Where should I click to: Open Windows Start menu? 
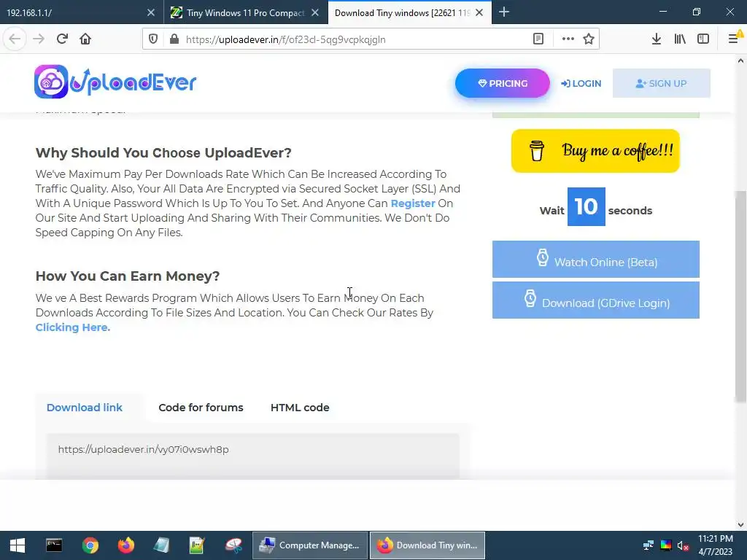point(18,545)
